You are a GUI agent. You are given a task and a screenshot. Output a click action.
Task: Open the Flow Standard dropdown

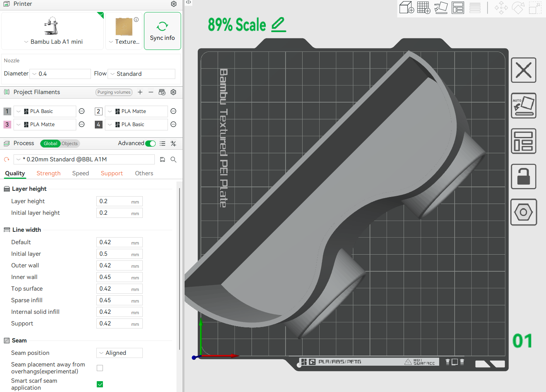pos(142,74)
